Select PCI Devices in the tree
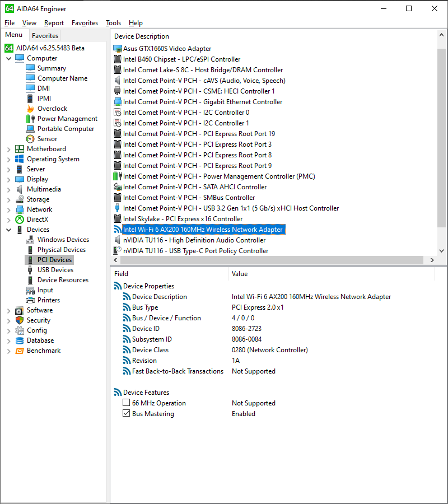The width and height of the screenshot is (448, 504). pos(54,260)
